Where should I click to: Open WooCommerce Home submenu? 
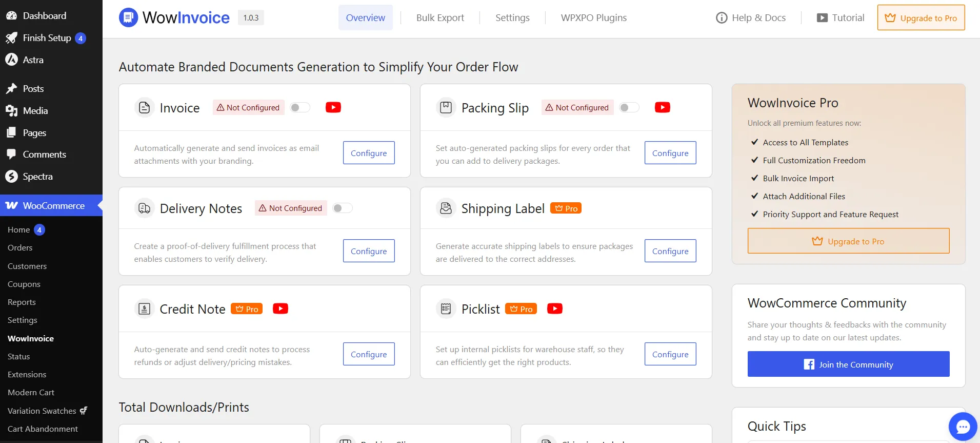pos(19,229)
